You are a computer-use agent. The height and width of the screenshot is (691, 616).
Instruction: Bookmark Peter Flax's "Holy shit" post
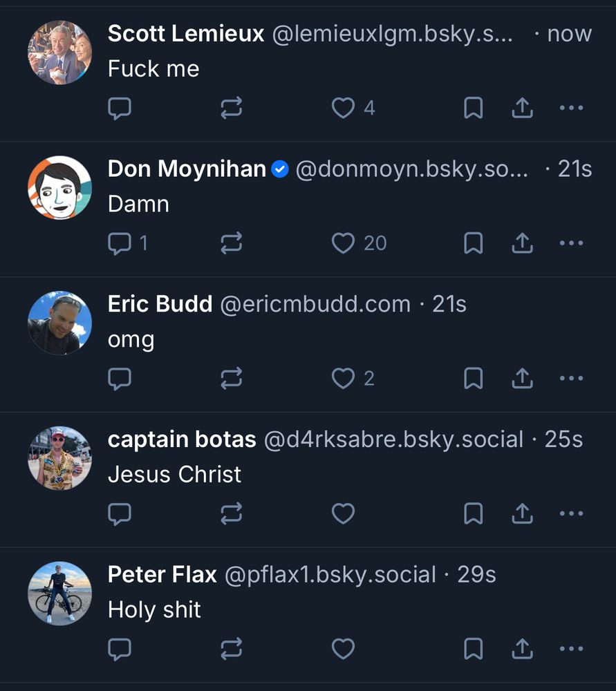(473, 648)
